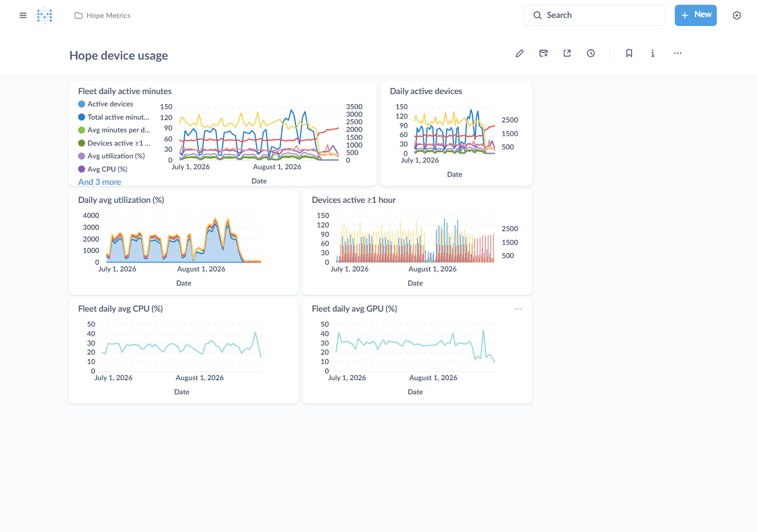Edit dashboard with pencil icon
Image resolution: width=757 pixels, height=532 pixels.
point(519,53)
